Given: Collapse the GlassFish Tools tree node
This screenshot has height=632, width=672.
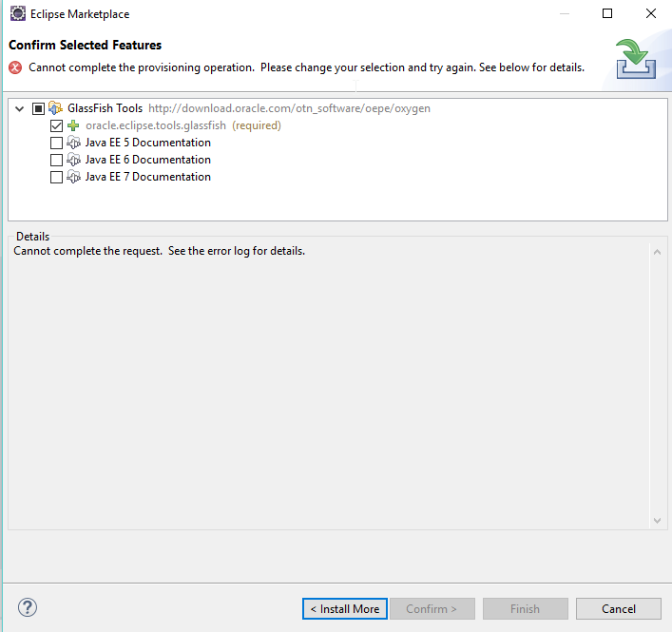Looking at the screenshot, I should point(19,109).
